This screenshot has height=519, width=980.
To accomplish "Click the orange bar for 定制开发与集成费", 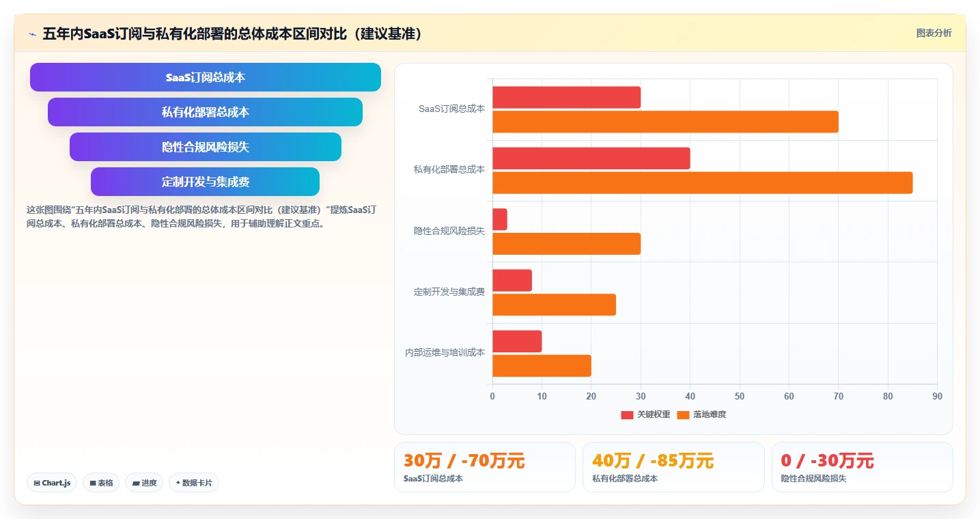I will click(554, 305).
